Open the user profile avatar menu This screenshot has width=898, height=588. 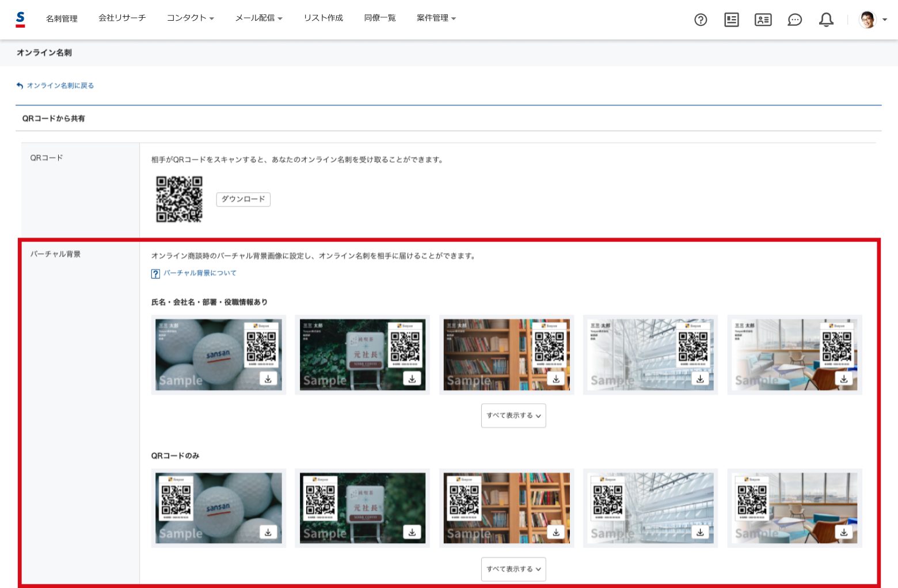[873, 20]
